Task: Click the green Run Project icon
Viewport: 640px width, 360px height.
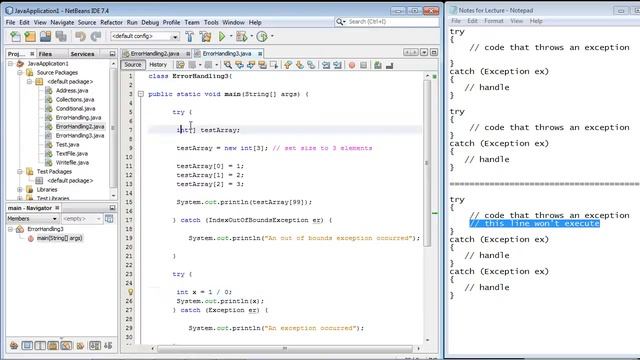Action: 222,37
